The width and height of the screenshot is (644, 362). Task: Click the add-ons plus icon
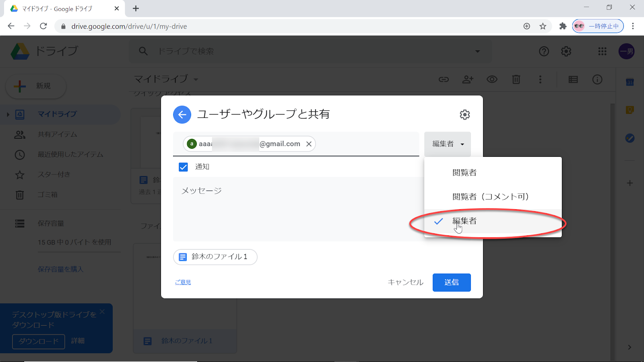(630, 183)
